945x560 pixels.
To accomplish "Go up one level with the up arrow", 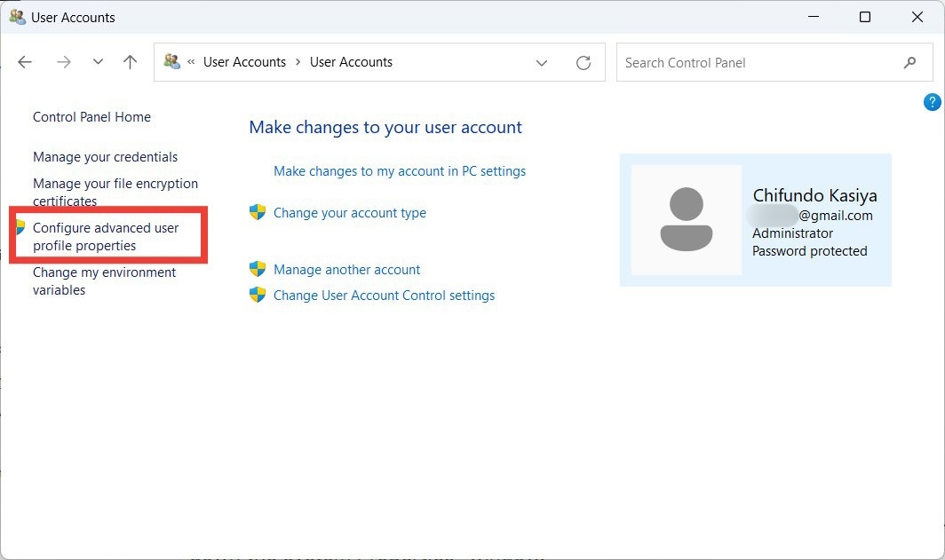I will pyautogui.click(x=129, y=62).
